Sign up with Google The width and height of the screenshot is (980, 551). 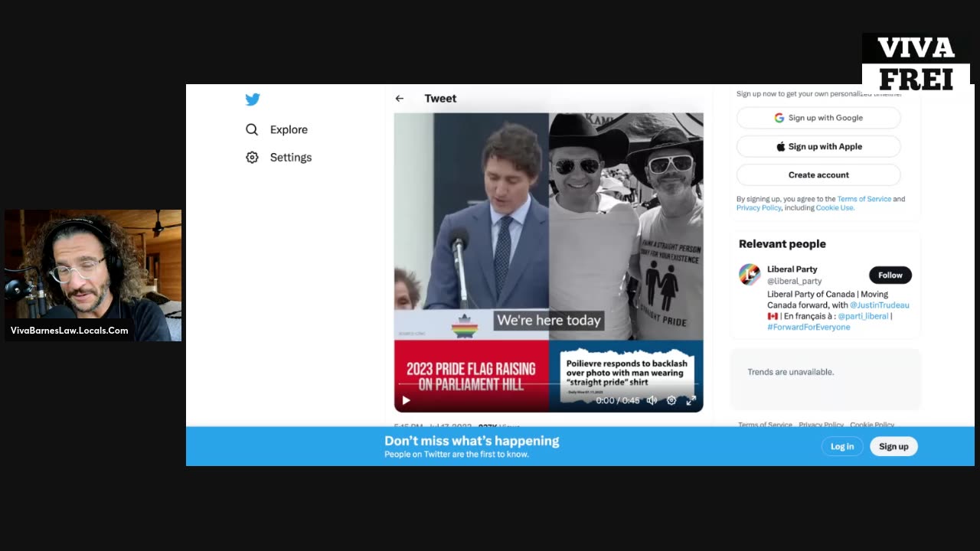[818, 118]
